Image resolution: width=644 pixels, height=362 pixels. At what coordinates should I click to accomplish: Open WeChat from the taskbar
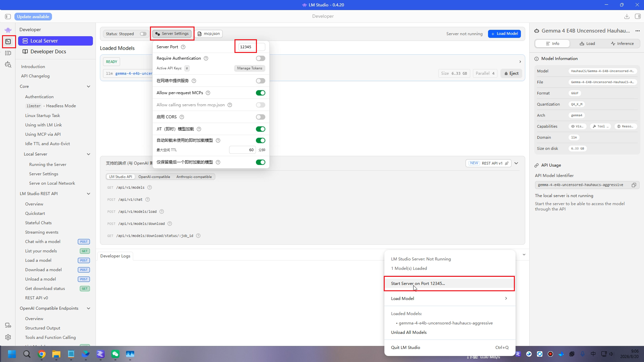115,354
